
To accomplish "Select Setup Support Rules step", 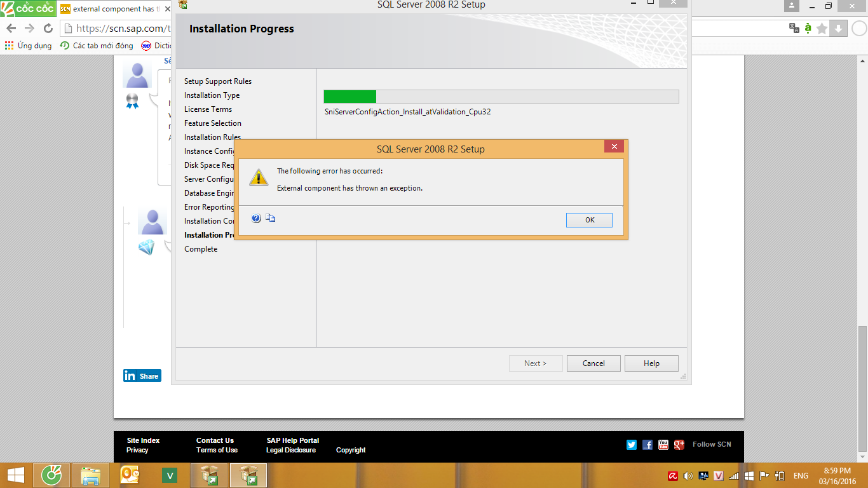I will coord(218,81).
